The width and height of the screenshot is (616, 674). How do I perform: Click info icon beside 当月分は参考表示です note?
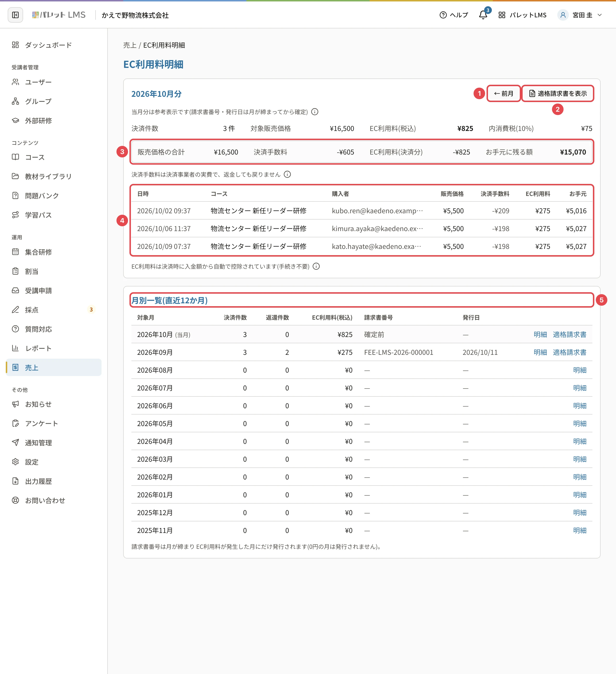point(315,112)
